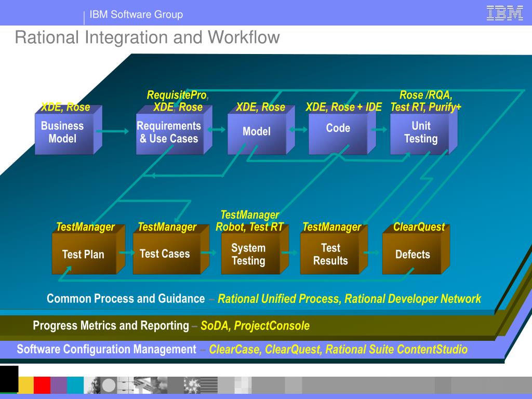This screenshot has height=399, width=532.
Task: Click the slide title 'Rational Integration and Workflow'
Action: tap(147, 37)
